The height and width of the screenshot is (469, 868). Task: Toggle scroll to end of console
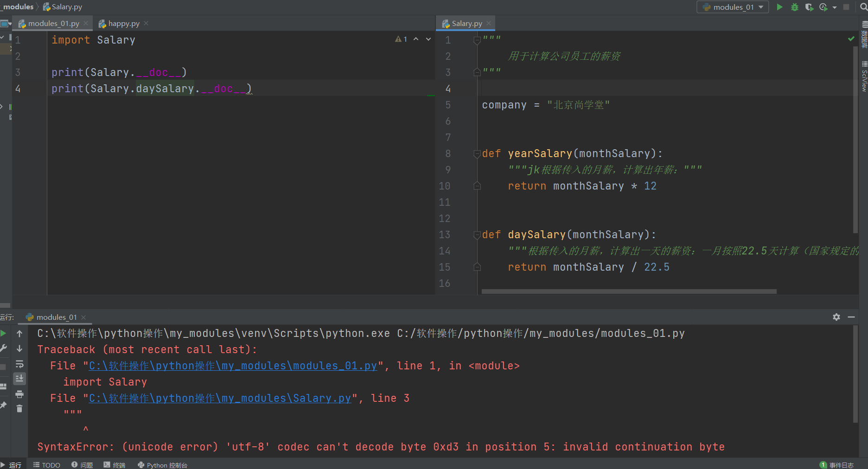point(19,379)
